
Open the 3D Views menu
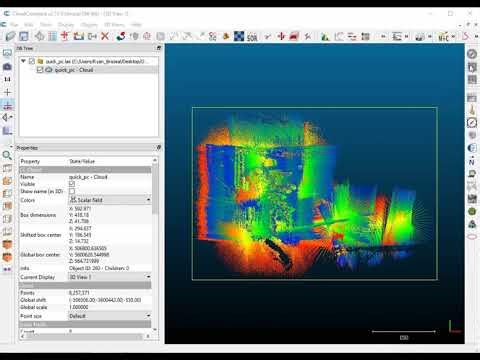[x=114, y=25]
